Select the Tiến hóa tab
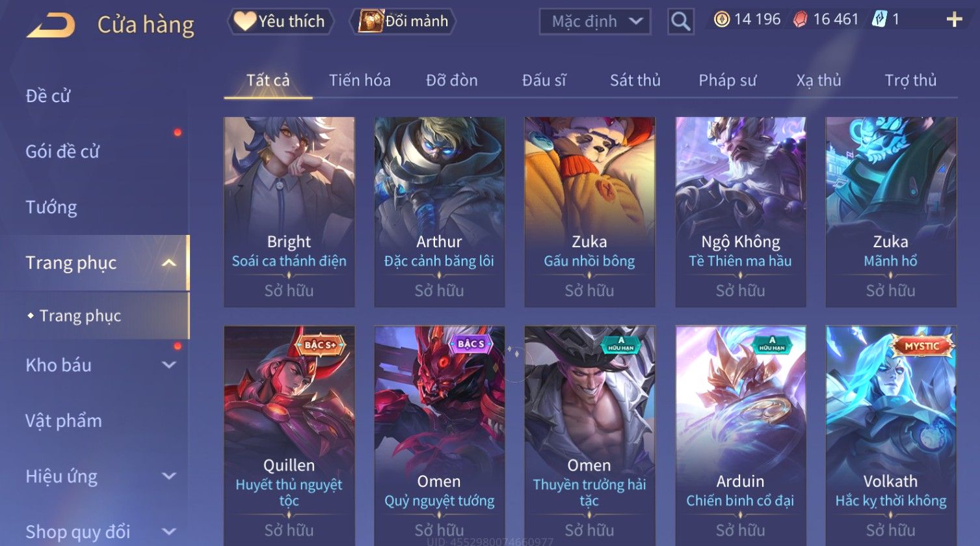980x546 pixels. (x=360, y=80)
